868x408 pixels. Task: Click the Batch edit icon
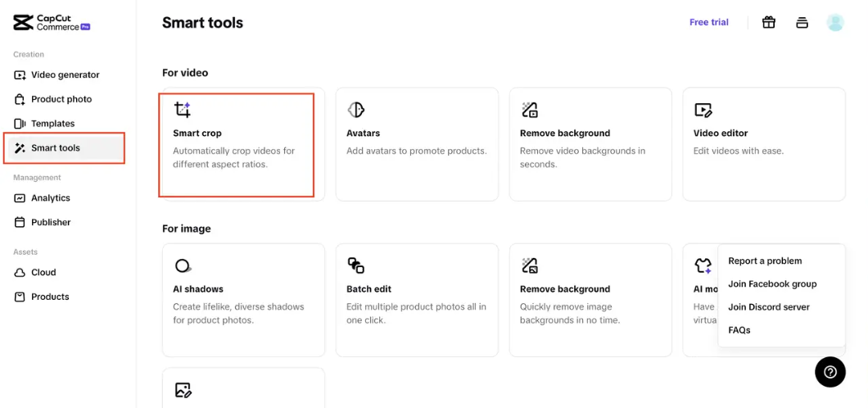pos(355,265)
